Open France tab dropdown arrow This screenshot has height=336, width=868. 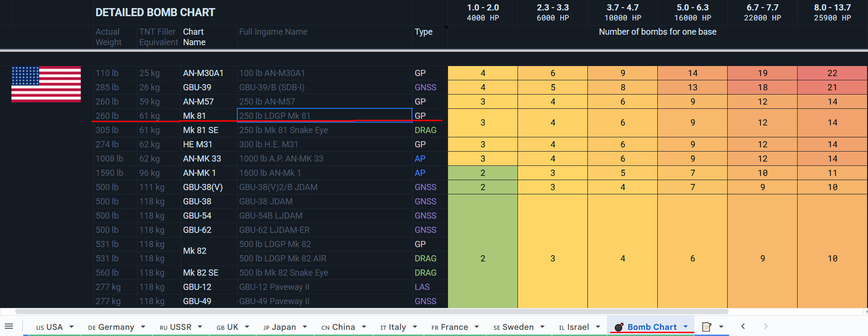tap(477, 326)
